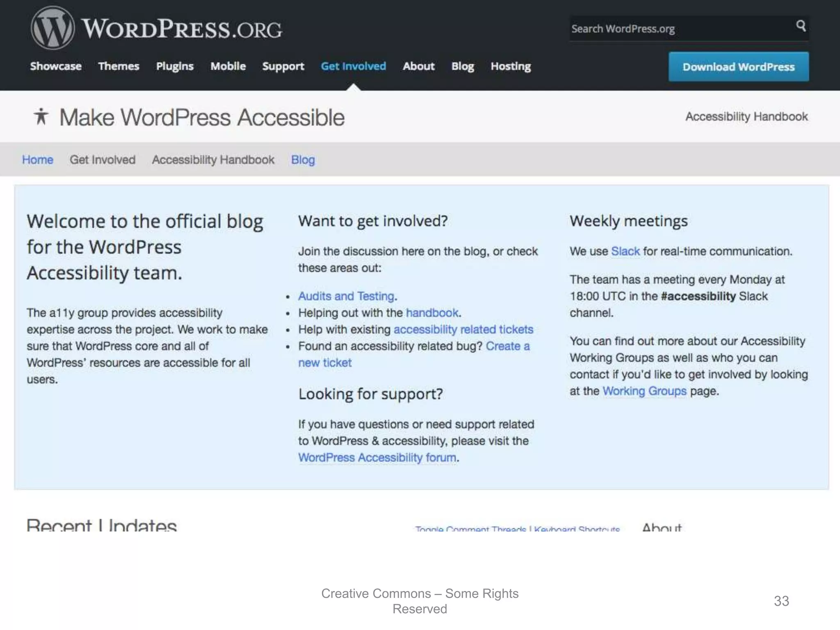The height and width of the screenshot is (630, 840).
Task: Click the Weekly meetings heading
Action: [x=629, y=221]
